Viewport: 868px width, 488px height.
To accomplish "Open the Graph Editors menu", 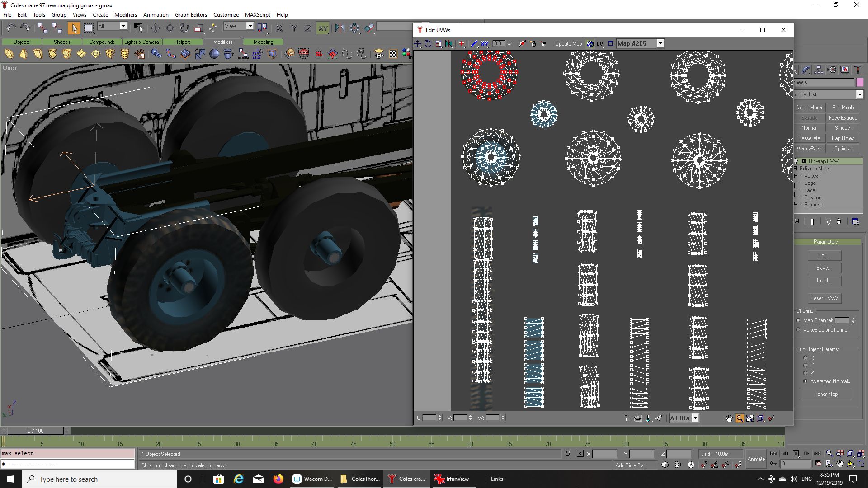I will coord(191,15).
